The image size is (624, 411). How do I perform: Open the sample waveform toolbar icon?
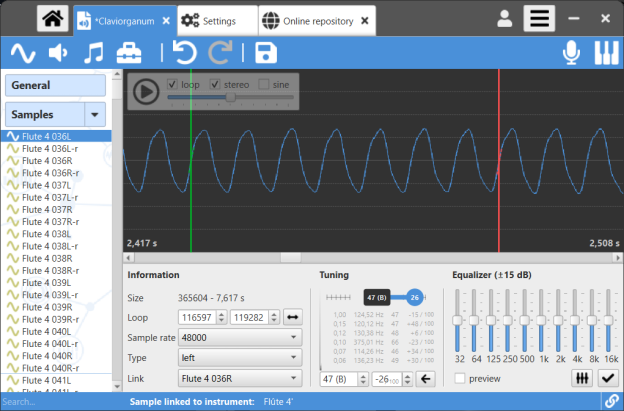[23, 52]
